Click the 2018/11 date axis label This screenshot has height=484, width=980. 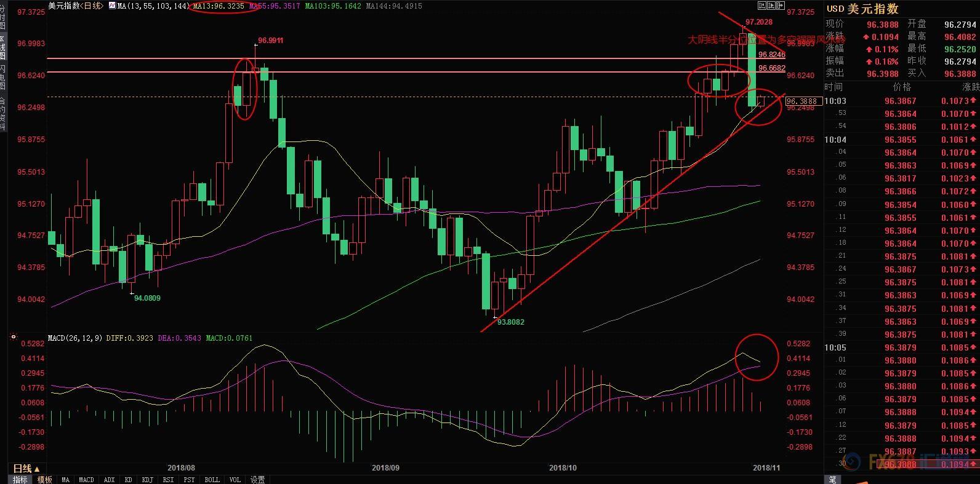[x=766, y=468]
